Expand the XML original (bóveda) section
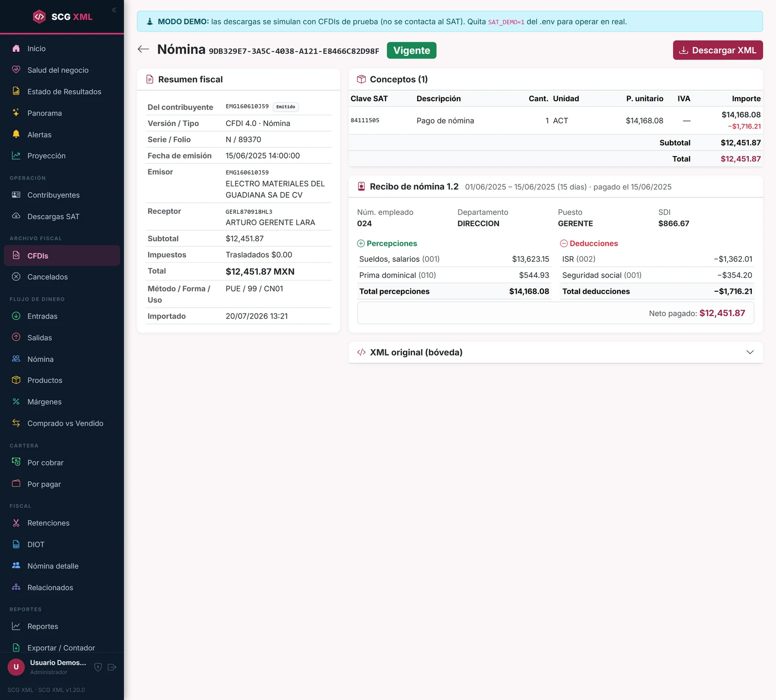The height and width of the screenshot is (700, 776). tap(556, 352)
